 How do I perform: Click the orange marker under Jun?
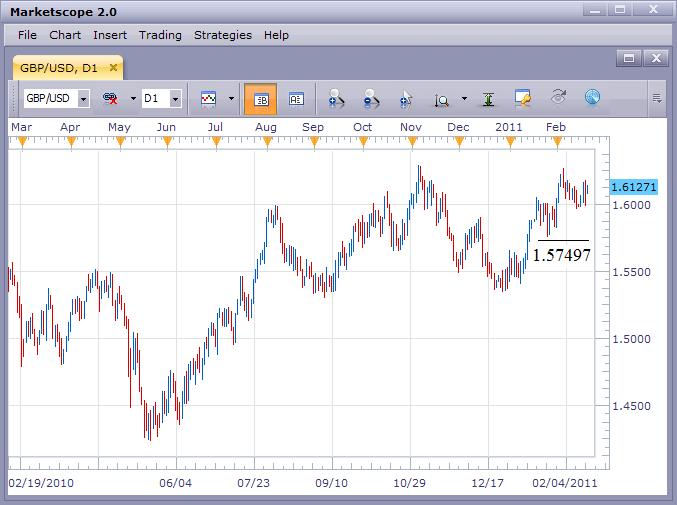point(168,141)
